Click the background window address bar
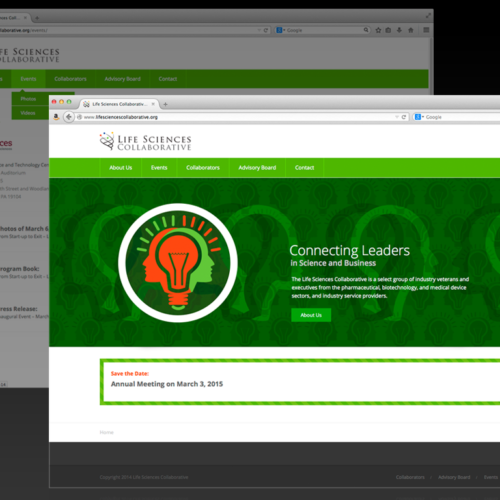 pos(135,30)
